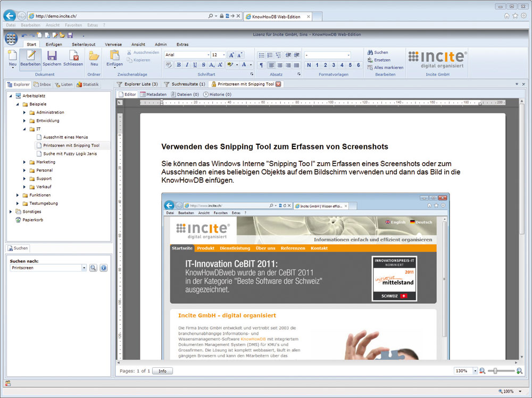Viewport: 532px width, 398px height.
Task: Decrease font size with shrink A icon
Action: (x=240, y=55)
